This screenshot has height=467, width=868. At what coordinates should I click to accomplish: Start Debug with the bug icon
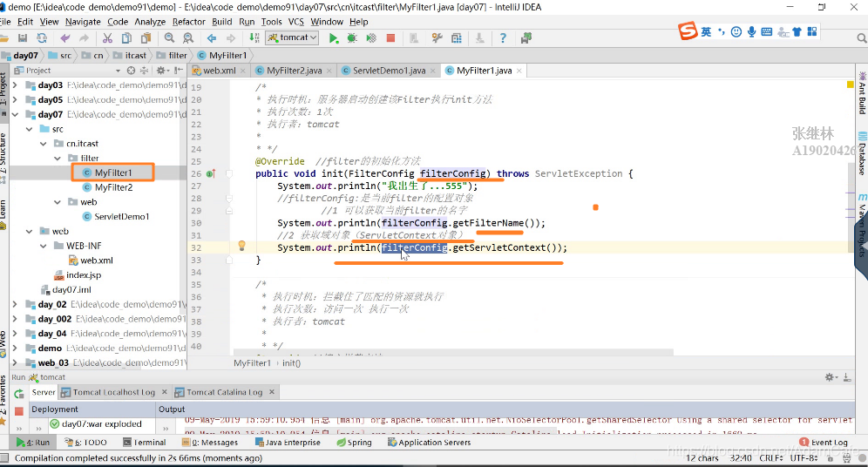(352, 38)
